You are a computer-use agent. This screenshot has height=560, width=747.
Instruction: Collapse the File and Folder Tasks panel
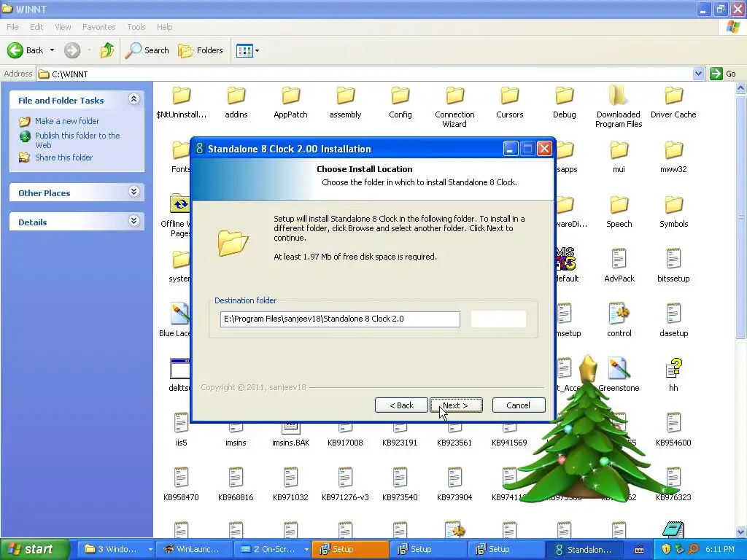tap(134, 99)
